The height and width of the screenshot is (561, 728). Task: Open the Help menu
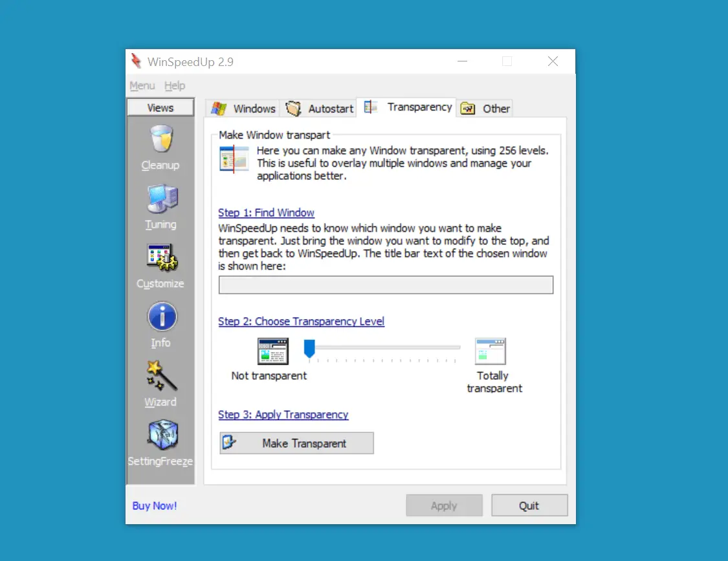pyautogui.click(x=175, y=85)
